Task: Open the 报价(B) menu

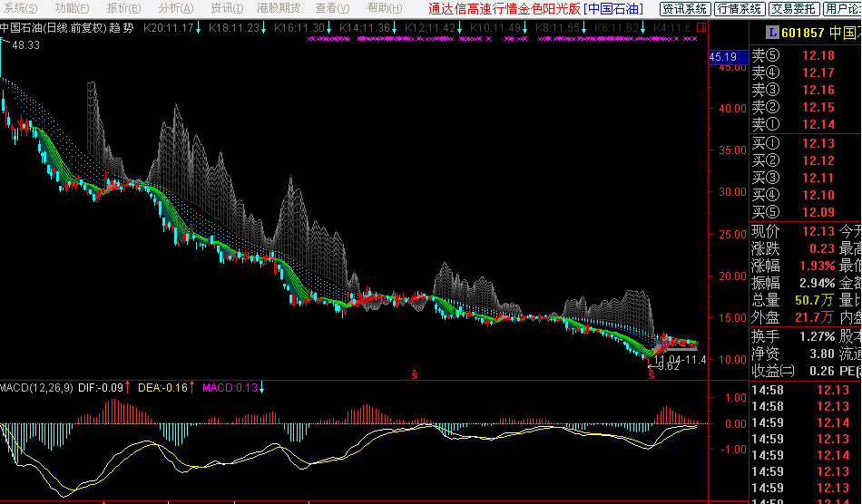Action: [x=123, y=8]
